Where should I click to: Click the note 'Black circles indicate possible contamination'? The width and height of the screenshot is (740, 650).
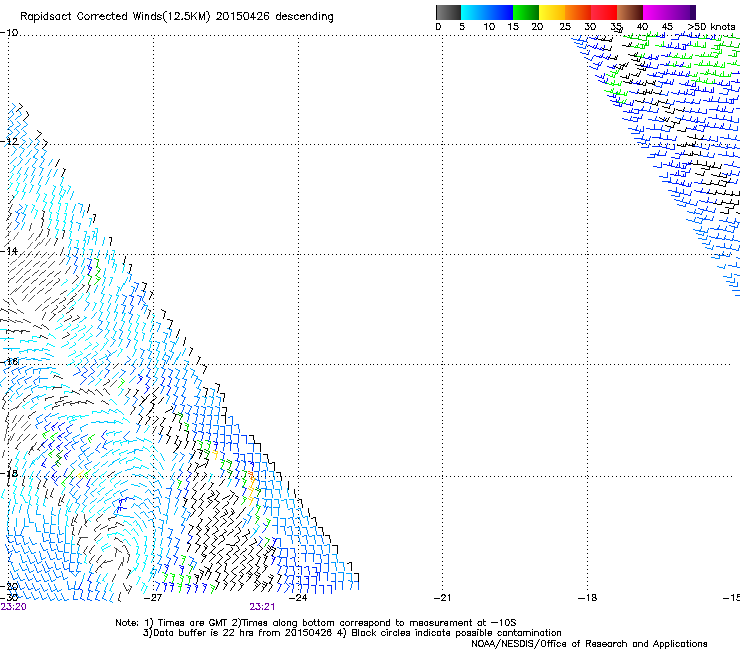tap(456, 633)
